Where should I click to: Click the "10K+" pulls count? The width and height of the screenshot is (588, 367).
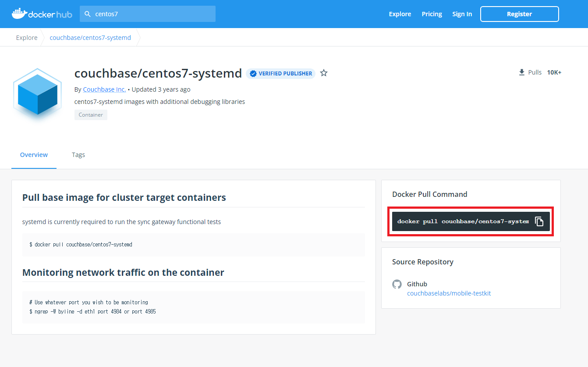coord(554,72)
